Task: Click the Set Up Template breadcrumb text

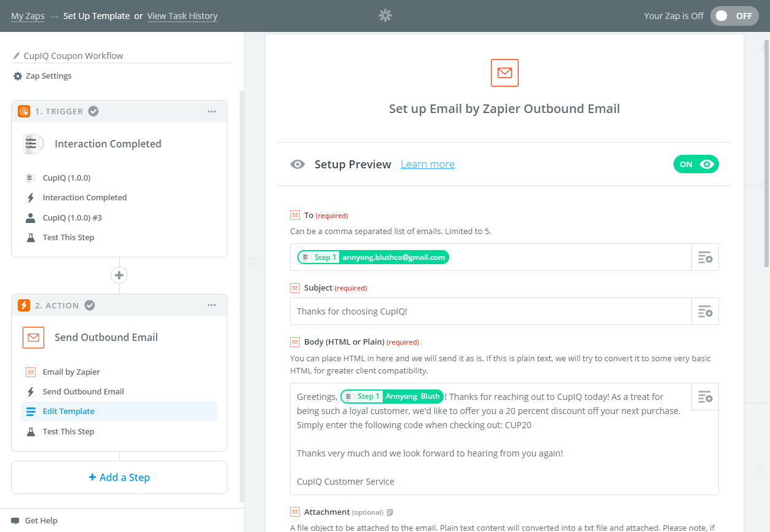Action: click(x=96, y=16)
